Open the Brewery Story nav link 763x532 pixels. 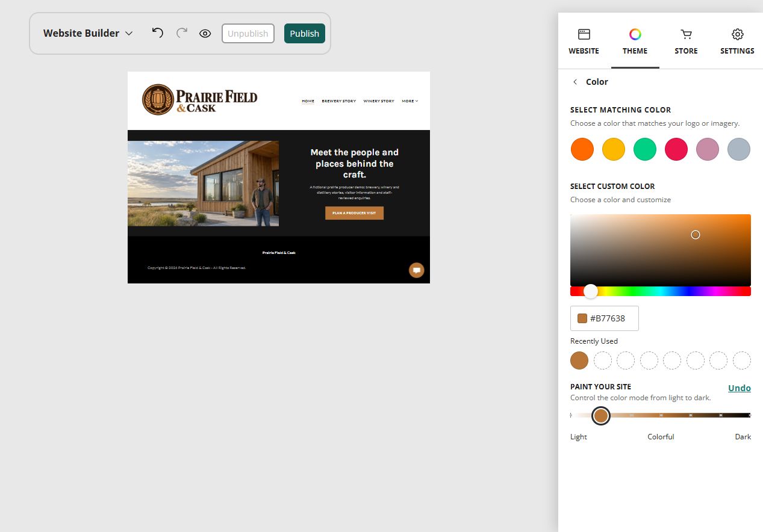(339, 101)
